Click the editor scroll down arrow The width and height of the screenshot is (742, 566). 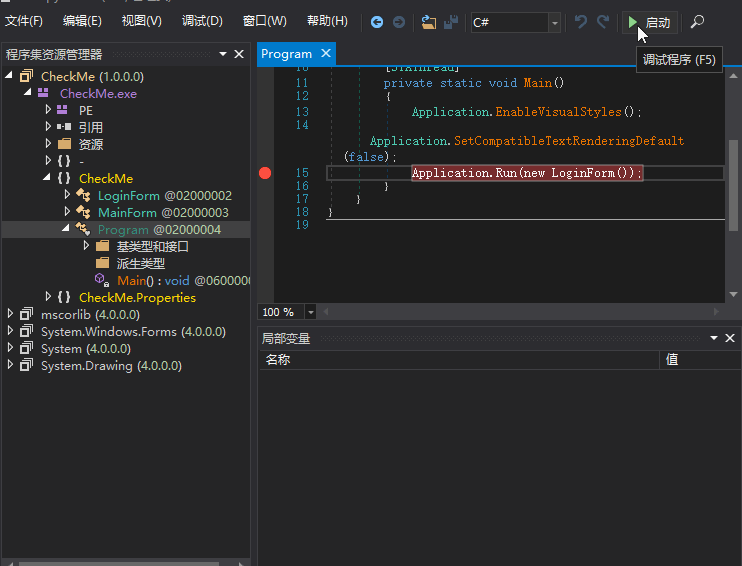click(733, 294)
